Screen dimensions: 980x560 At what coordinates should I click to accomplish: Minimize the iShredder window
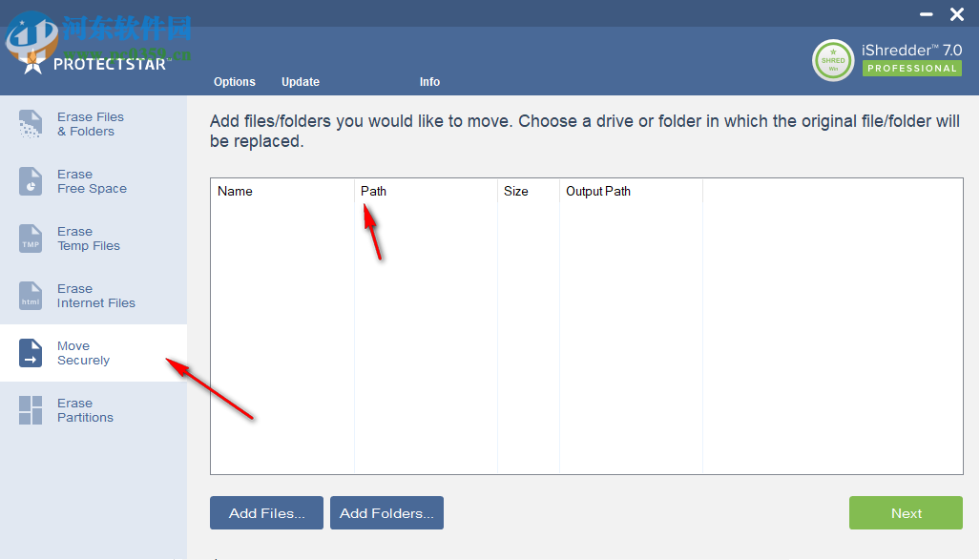click(927, 14)
